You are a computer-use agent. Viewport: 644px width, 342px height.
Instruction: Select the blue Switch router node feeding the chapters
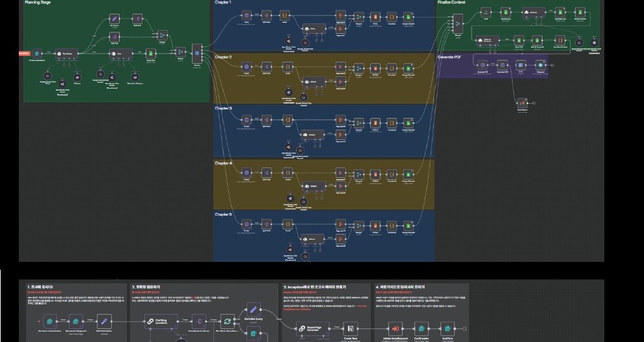197,53
